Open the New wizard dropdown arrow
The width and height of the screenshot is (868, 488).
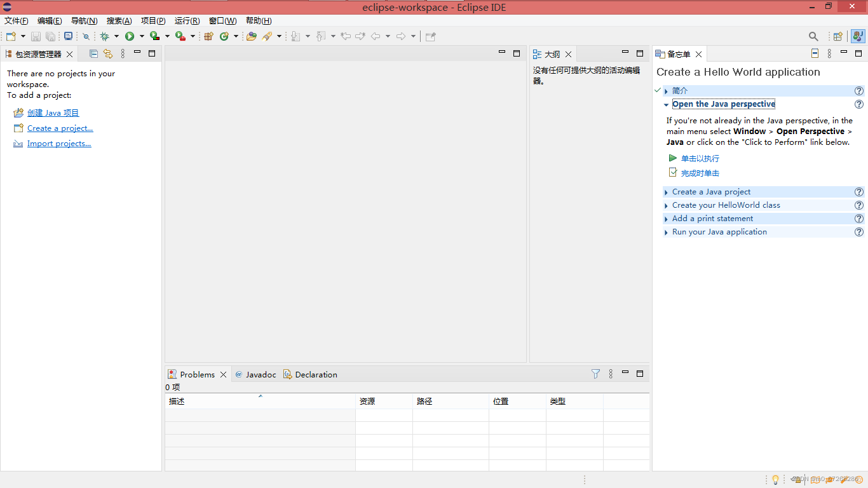pyautogui.click(x=24, y=36)
